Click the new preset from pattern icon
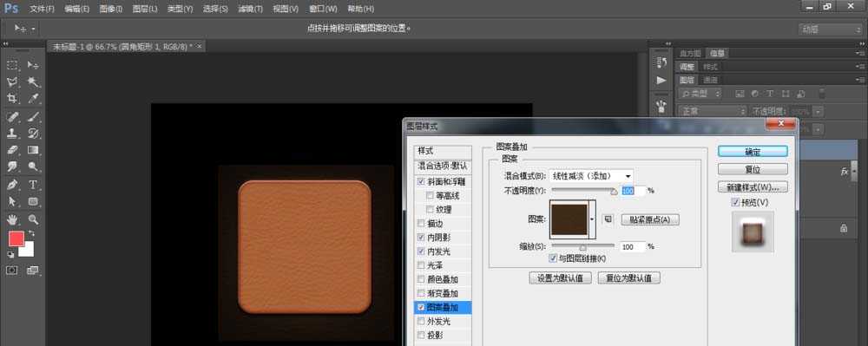 (x=608, y=219)
